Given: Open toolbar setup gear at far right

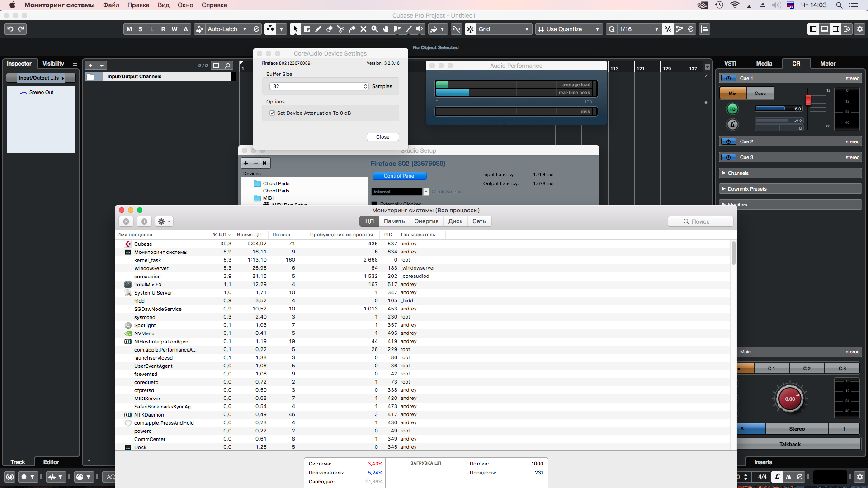Looking at the screenshot, I should pyautogui.click(x=860, y=29).
